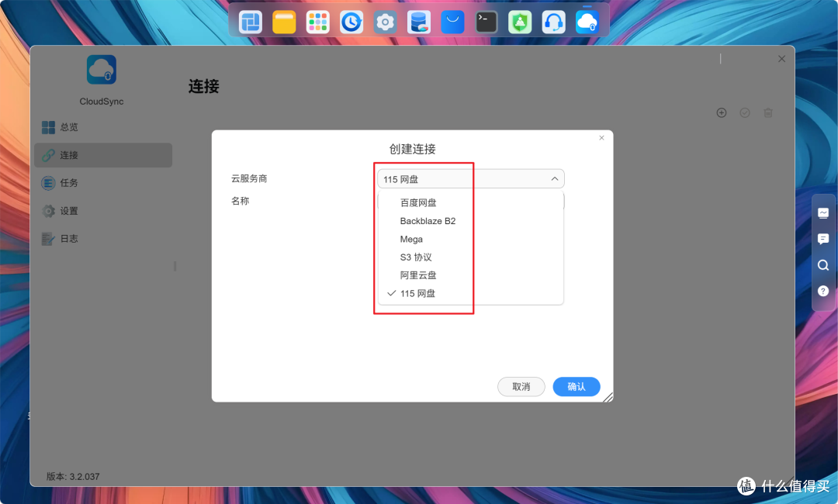Viewport: 838px width, 504px height.
Task: Go to 总览 overview in sidebar
Action: [x=103, y=127]
